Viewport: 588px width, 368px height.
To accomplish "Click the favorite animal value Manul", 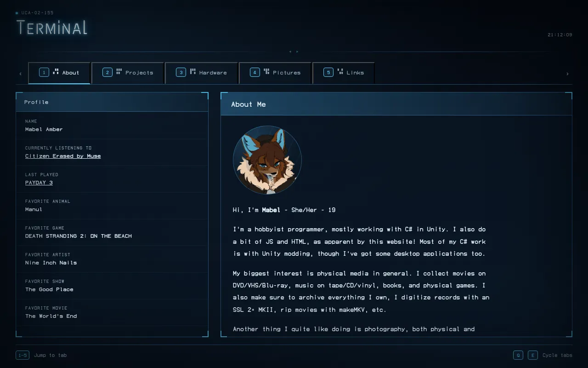I will [x=34, y=209].
